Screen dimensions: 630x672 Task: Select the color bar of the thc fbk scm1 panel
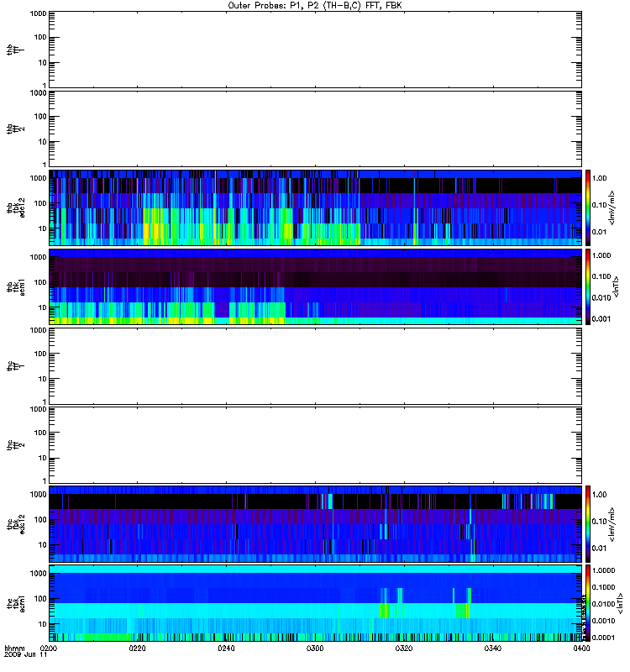pos(588,603)
